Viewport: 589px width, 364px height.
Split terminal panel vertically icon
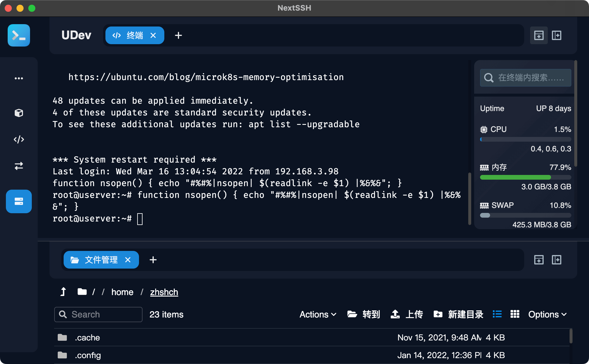(x=557, y=35)
